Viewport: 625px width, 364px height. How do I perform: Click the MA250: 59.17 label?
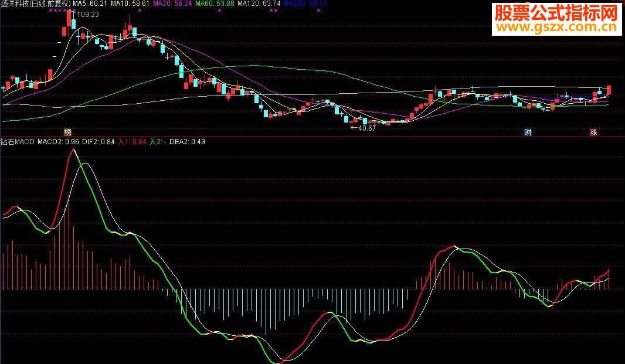(305, 4)
